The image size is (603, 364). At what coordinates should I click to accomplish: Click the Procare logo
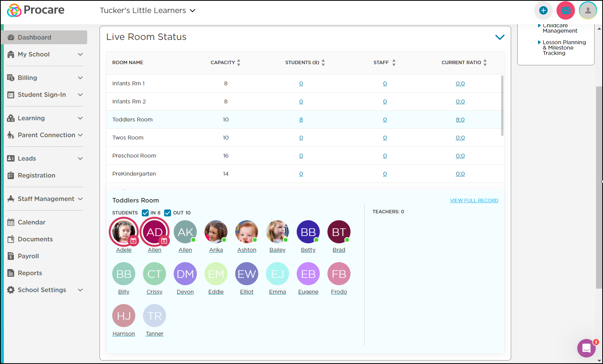36,10
